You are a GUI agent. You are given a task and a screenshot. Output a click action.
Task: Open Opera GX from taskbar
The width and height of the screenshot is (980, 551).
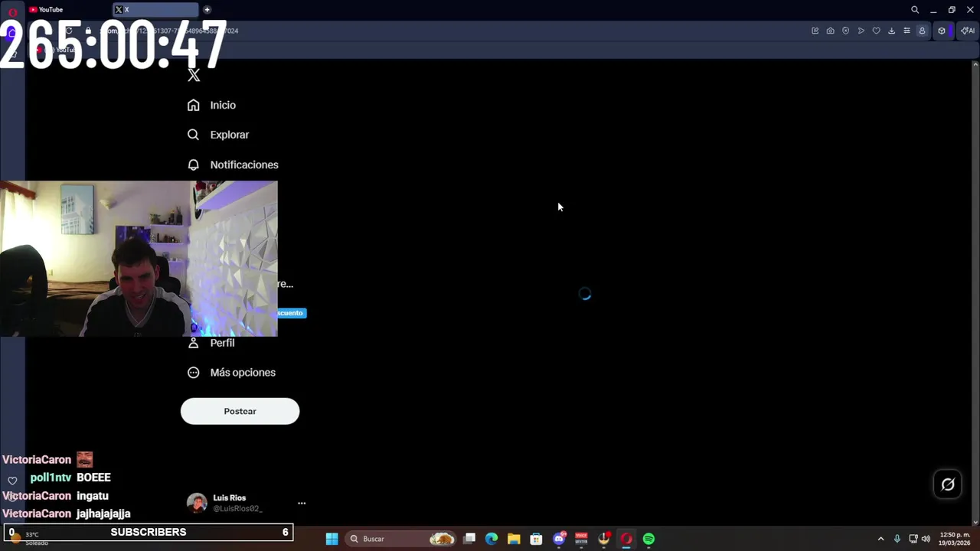click(626, 539)
